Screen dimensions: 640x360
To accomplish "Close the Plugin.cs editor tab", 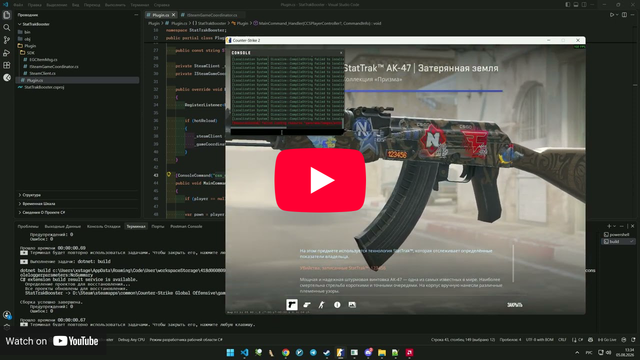I will (x=173, y=15).
